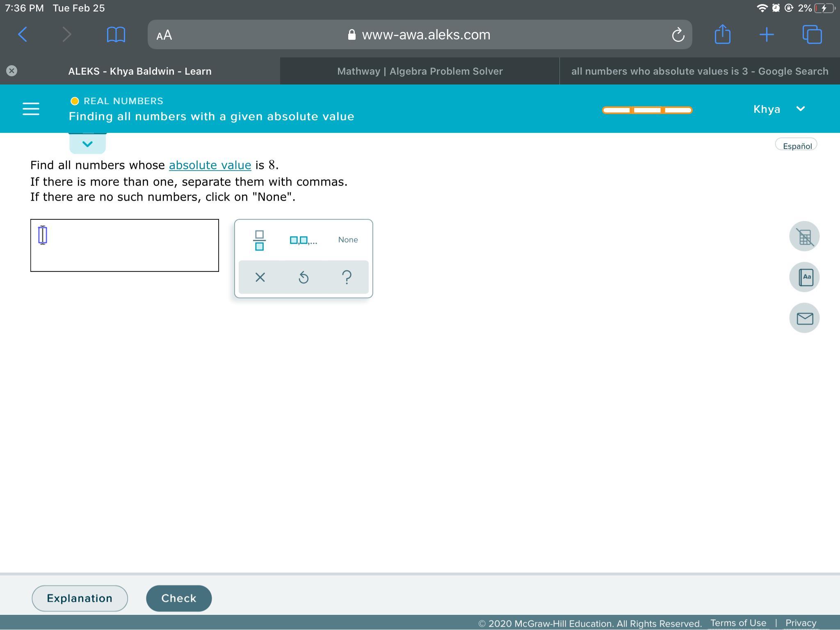
Task: Clear the answer with X button
Action: (260, 278)
